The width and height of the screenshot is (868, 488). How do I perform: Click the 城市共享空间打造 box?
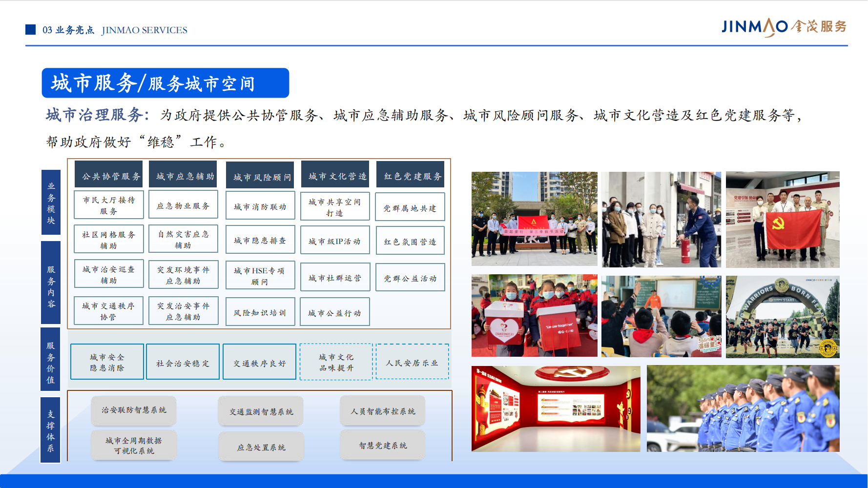(335, 207)
